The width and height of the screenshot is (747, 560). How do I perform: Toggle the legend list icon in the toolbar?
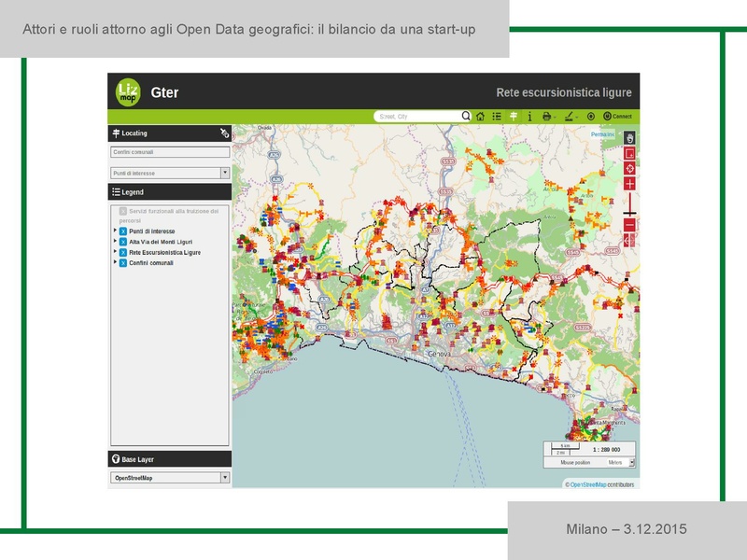497,117
